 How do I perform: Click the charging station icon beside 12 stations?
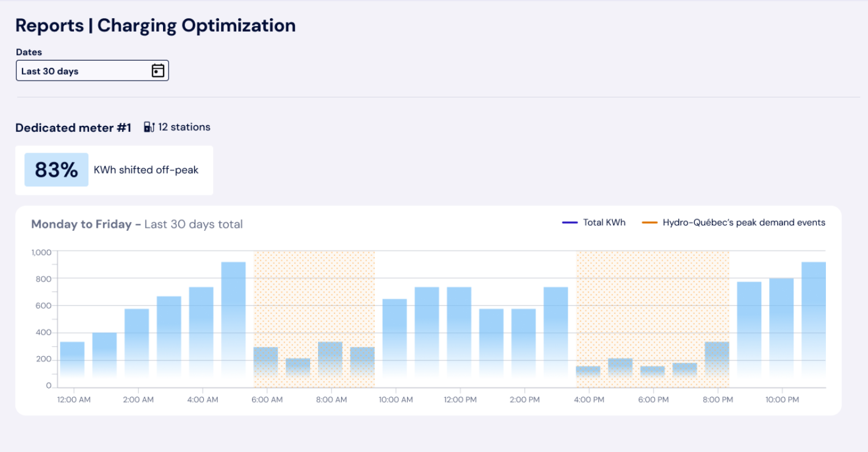tap(149, 127)
